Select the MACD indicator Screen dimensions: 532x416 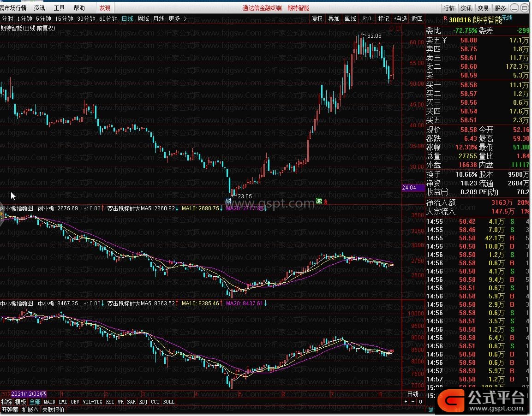tap(49, 402)
